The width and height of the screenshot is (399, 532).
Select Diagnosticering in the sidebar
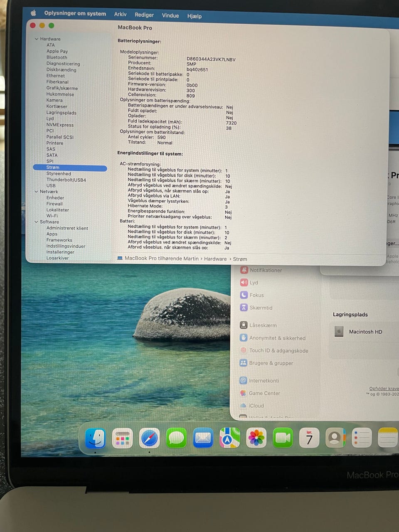[63, 64]
